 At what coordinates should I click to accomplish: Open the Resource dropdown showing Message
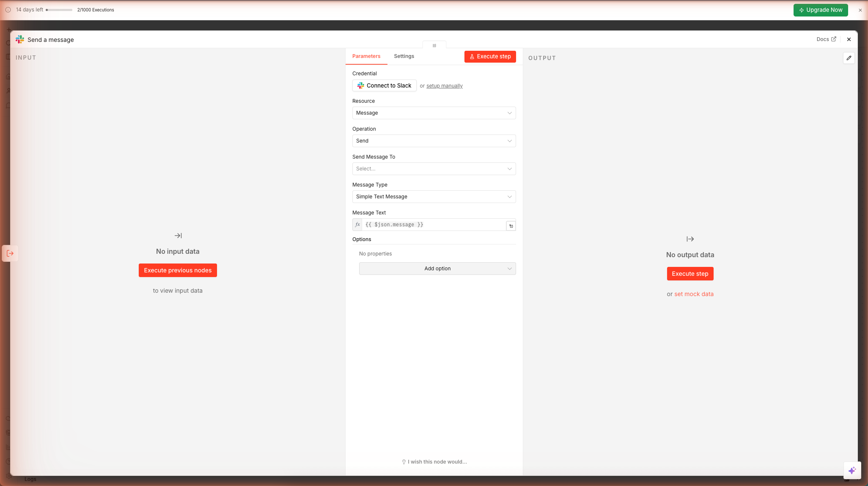click(434, 113)
